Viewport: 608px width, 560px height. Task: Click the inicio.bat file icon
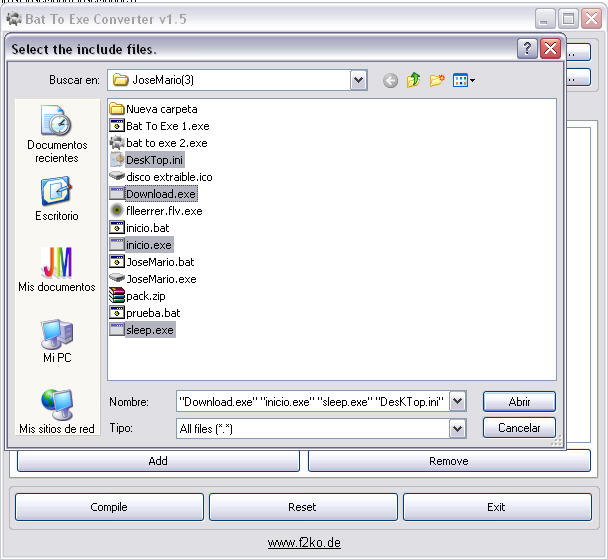(x=117, y=228)
